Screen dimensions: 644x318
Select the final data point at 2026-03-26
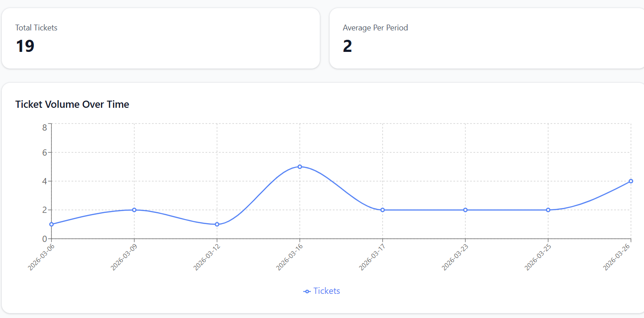point(631,181)
